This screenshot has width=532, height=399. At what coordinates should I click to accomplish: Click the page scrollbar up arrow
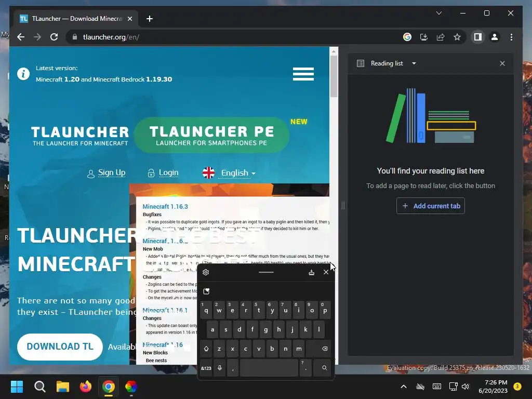pos(334,51)
